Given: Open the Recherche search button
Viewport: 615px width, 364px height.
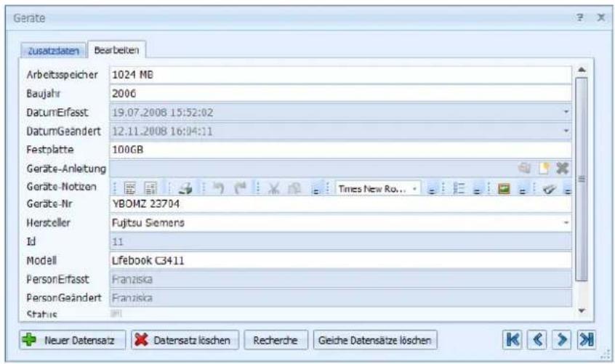Looking at the screenshot, I should coord(276,340).
